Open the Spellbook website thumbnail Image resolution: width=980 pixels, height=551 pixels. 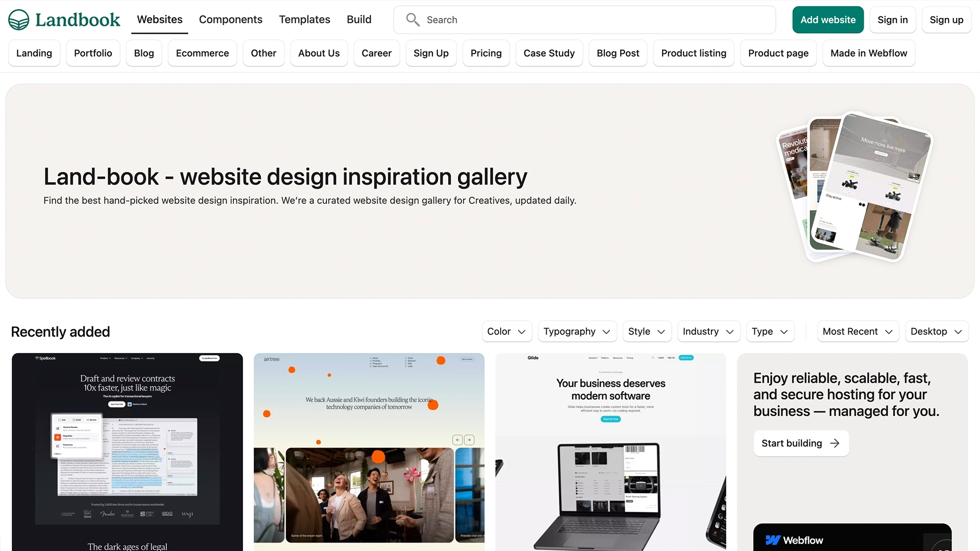[127, 452]
